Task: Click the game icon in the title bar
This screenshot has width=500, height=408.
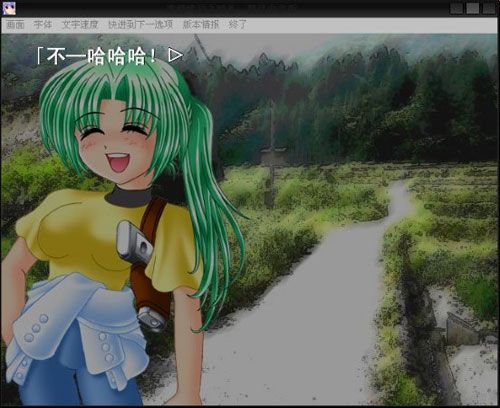Action: [x=9, y=8]
